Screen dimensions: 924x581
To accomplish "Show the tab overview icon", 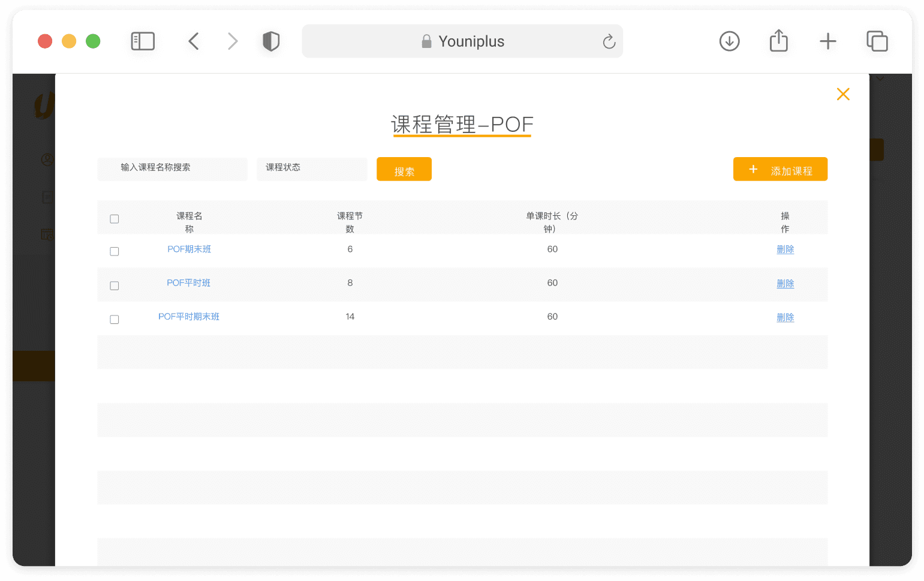I will [877, 41].
